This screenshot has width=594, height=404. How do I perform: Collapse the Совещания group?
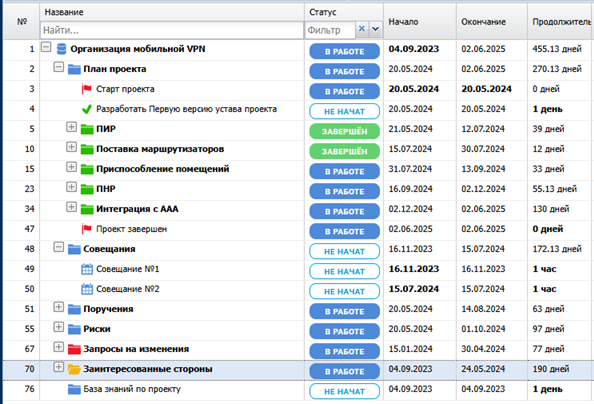click(x=58, y=247)
